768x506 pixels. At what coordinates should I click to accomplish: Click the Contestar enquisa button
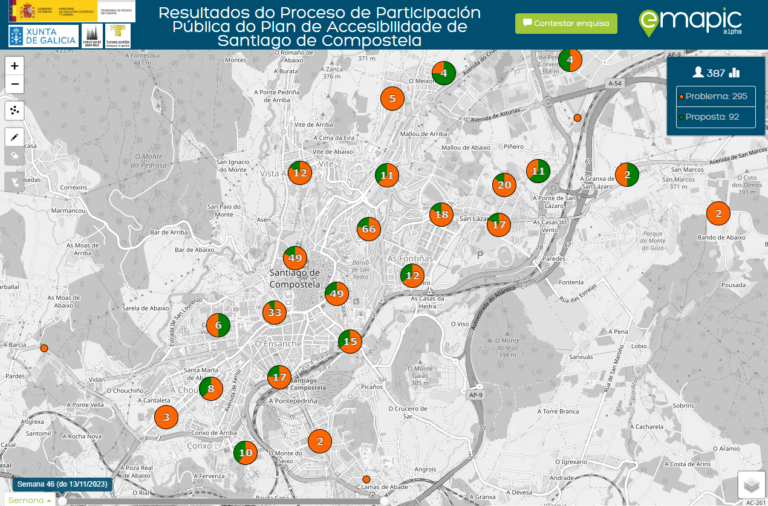click(x=566, y=23)
